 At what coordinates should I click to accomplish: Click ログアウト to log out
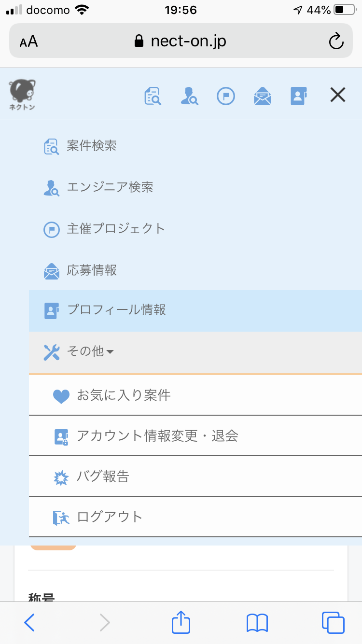tap(195, 517)
